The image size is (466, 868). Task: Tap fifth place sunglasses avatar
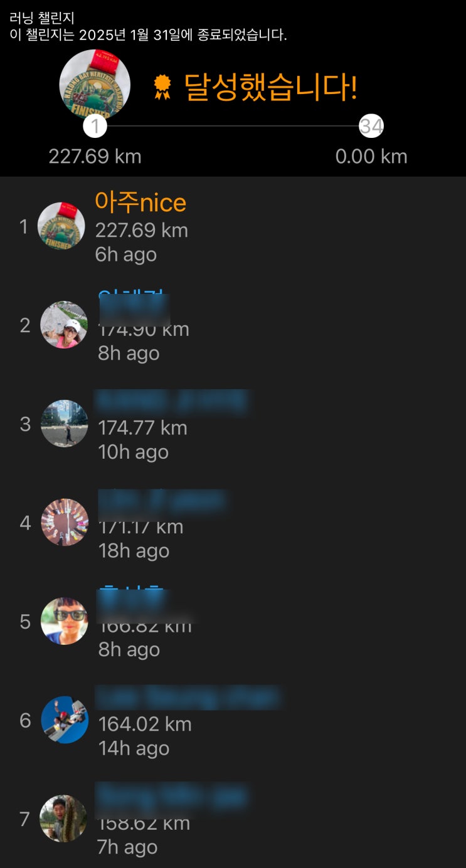64,621
